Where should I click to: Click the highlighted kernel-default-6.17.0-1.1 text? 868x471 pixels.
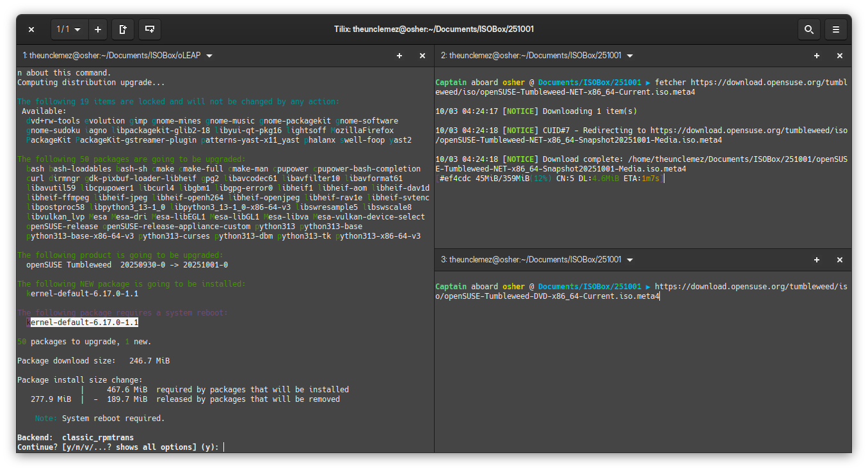pos(83,323)
